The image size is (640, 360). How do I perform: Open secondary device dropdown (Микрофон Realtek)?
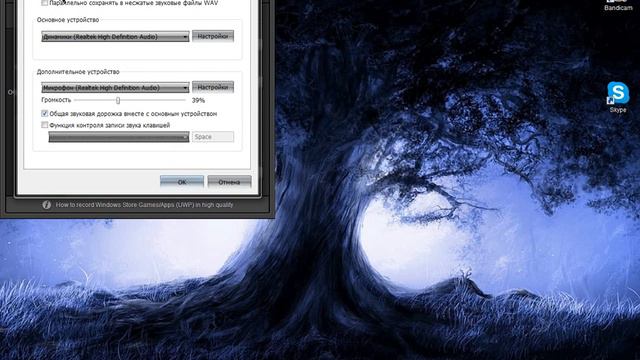click(x=115, y=88)
